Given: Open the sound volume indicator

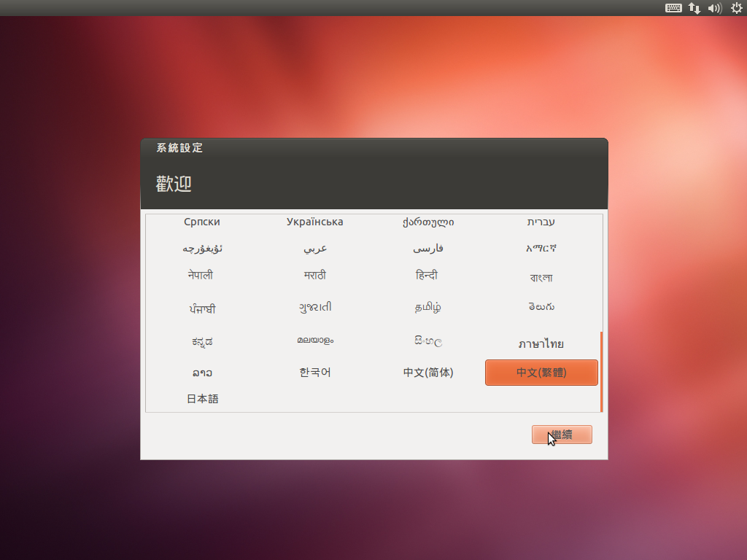Looking at the screenshot, I should click(714, 8).
